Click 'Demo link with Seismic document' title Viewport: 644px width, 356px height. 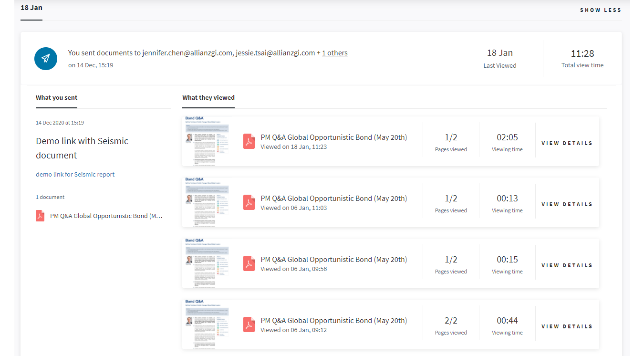pos(82,148)
